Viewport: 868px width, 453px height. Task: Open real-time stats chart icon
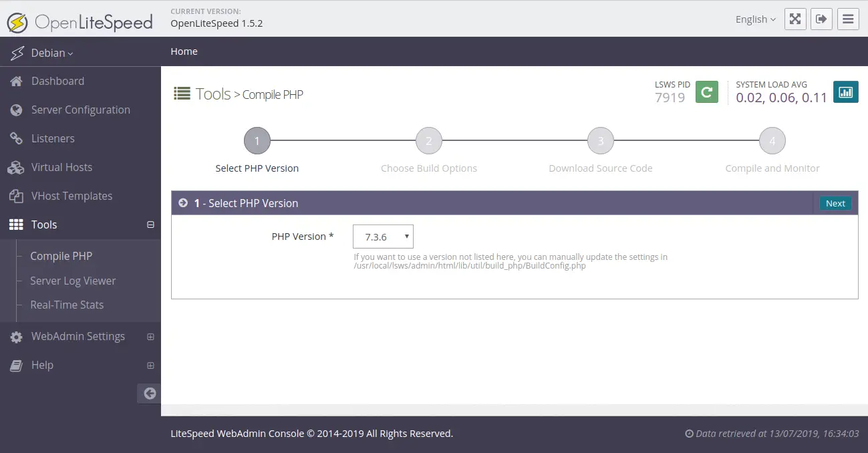point(845,92)
